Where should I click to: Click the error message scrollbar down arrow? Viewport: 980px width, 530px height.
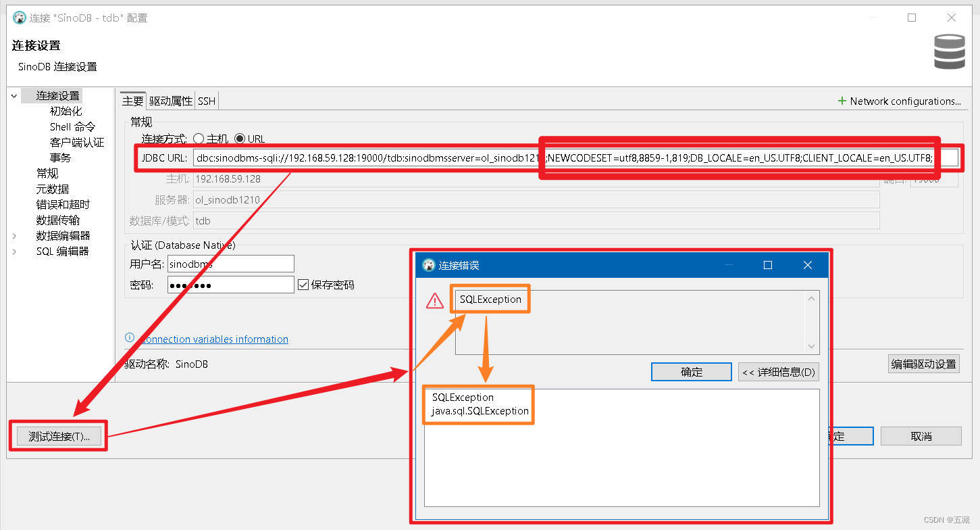click(812, 346)
